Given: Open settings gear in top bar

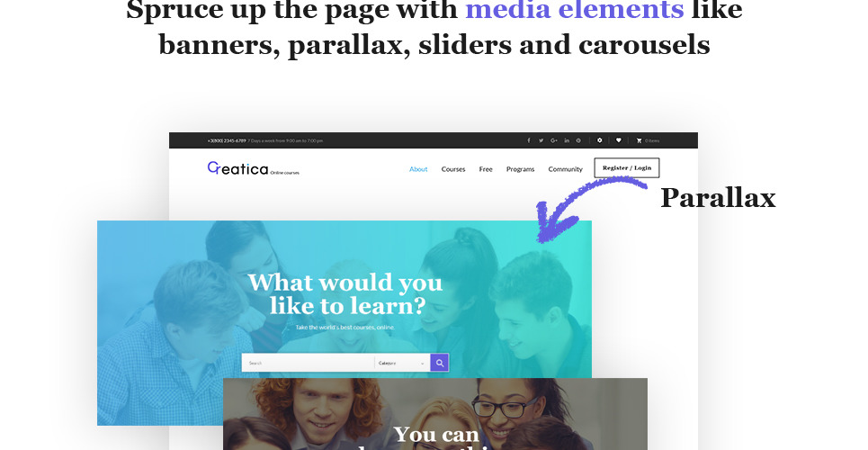Looking at the screenshot, I should 600,140.
